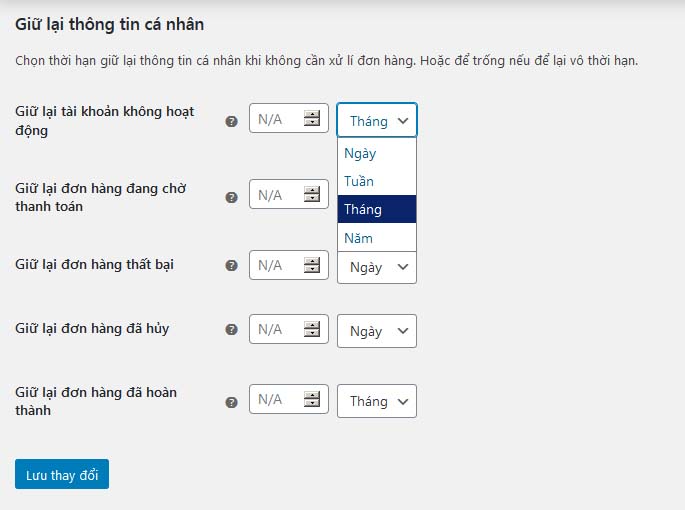This screenshot has height=510, width=685.
Task: Click help icon for pending orders retention
Action: coord(232,198)
